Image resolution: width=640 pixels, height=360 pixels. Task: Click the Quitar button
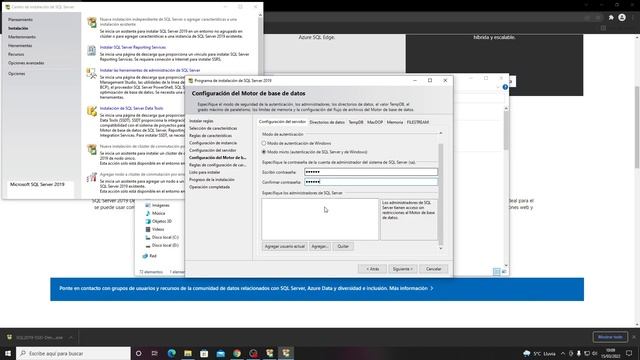(343, 247)
